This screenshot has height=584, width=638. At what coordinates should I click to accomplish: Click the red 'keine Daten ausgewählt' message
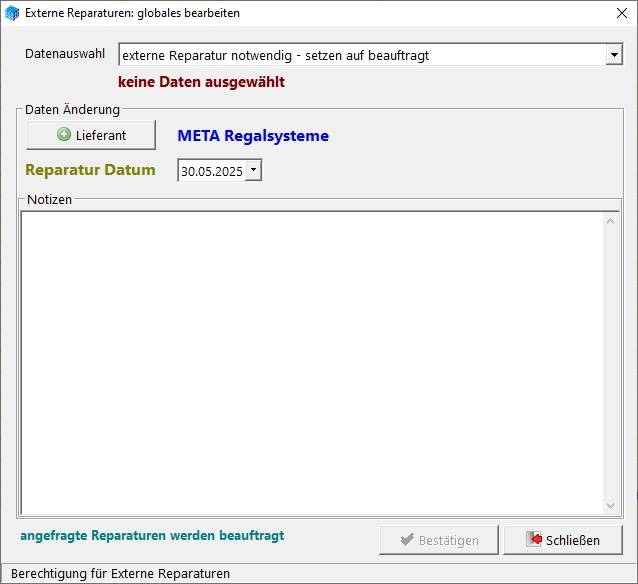click(201, 82)
